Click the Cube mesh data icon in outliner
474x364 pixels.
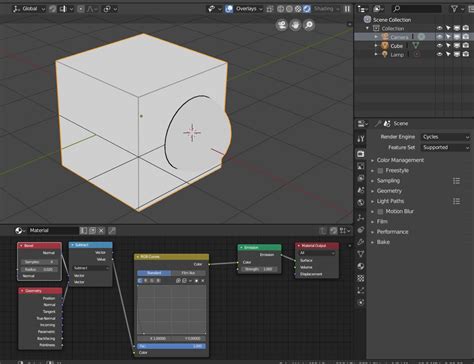pyautogui.click(x=416, y=45)
